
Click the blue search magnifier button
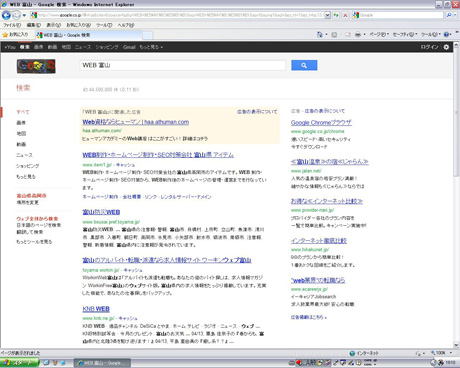pyautogui.click(x=304, y=65)
